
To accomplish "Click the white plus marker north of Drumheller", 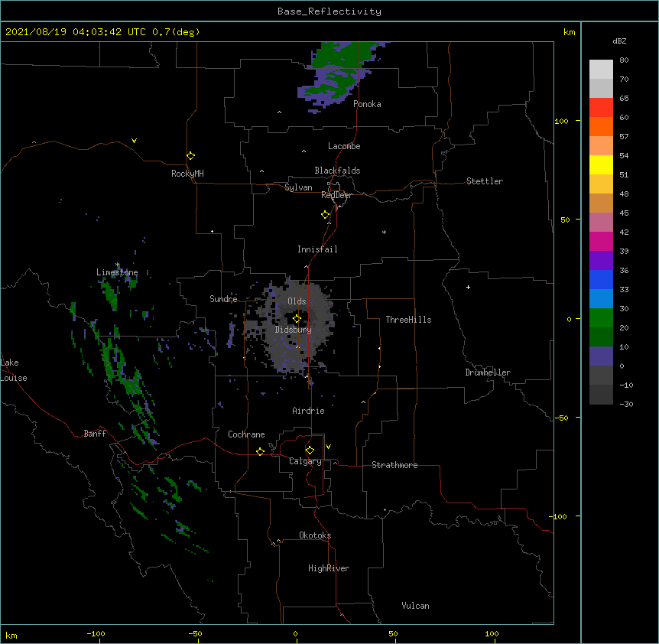I will point(468,287).
